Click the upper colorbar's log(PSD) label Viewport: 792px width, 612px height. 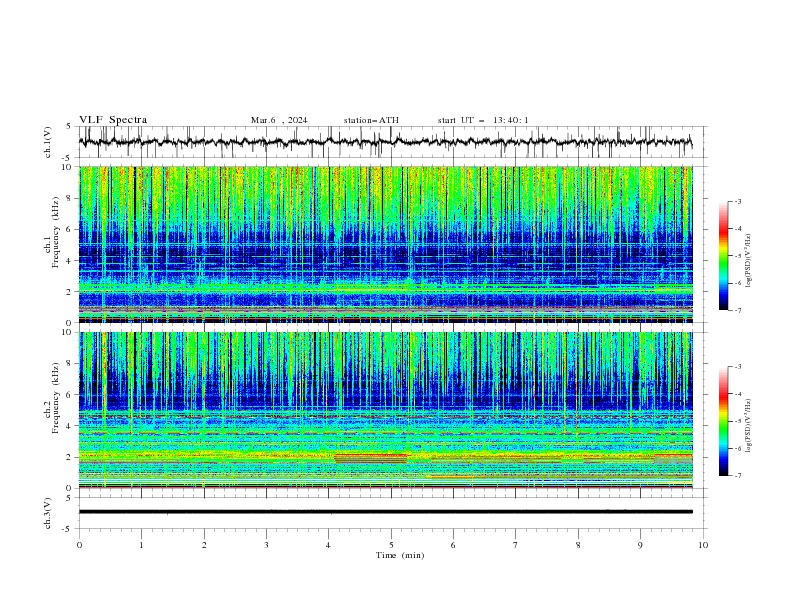pyautogui.click(x=748, y=261)
